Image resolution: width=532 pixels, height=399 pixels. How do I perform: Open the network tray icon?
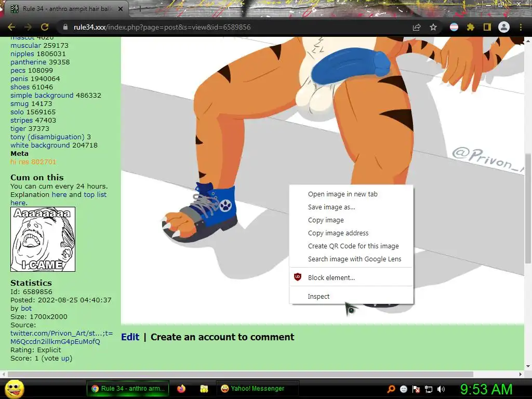coord(429,389)
